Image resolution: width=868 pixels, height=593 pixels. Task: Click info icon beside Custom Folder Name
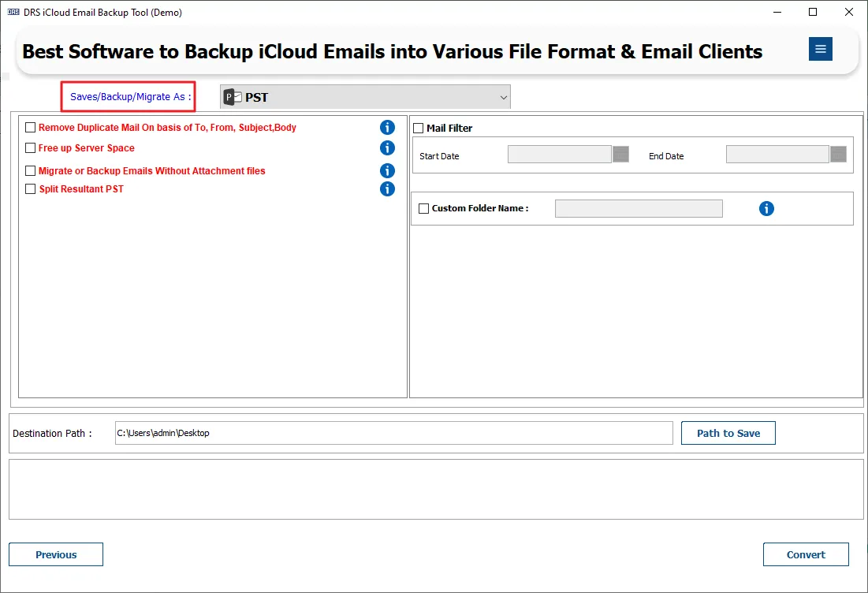pyautogui.click(x=766, y=209)
